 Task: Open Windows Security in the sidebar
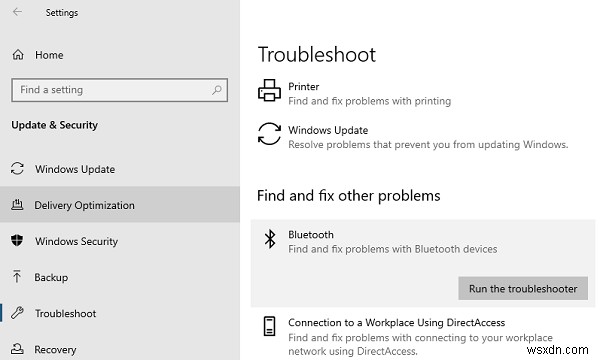(77, 241)
